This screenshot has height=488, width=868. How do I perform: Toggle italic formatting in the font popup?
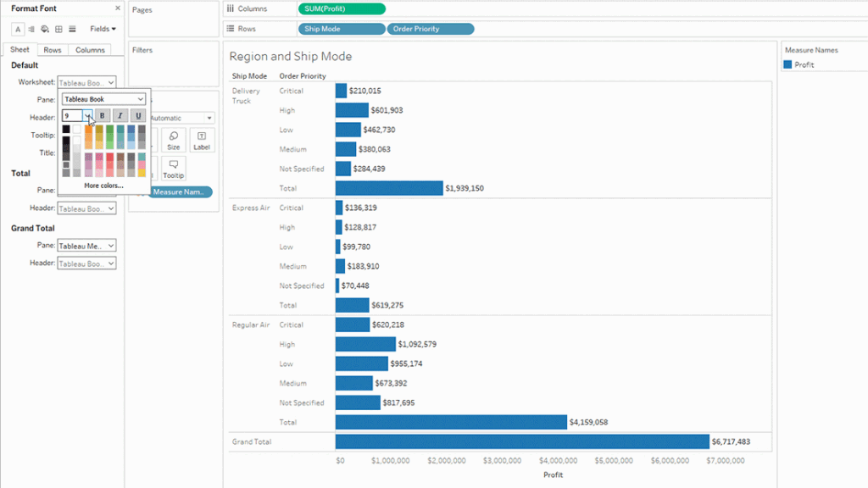coord(120,116)
